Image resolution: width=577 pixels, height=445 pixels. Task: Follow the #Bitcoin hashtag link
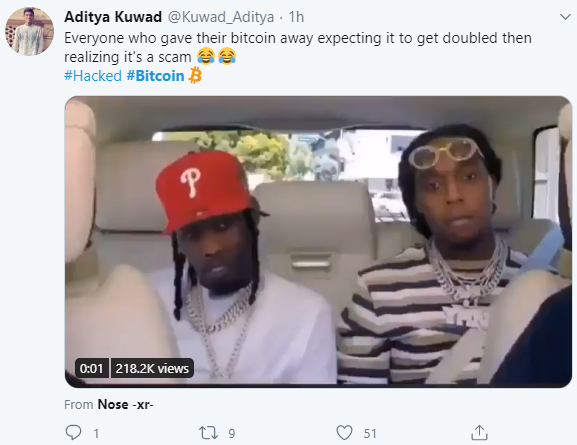(155, 76)
